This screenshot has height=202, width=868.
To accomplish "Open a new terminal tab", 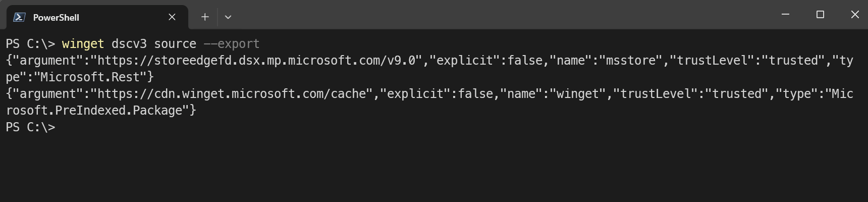I will (x=205, y=17).
